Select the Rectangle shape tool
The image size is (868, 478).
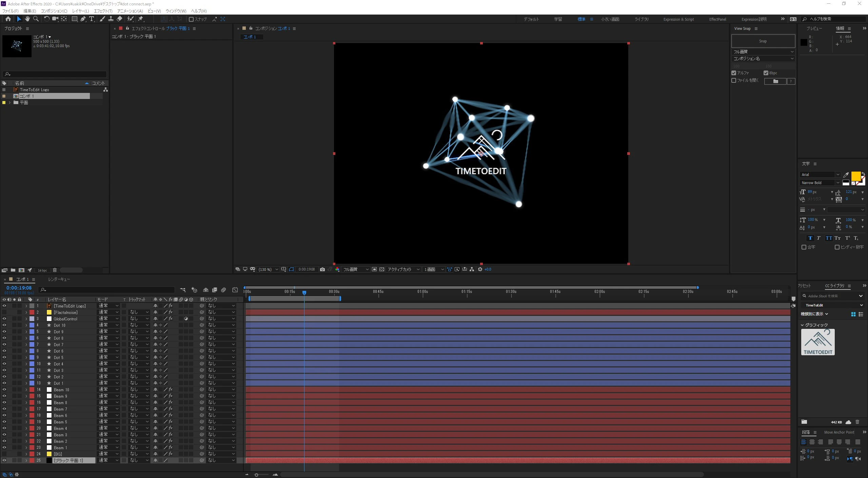(74, 19)
